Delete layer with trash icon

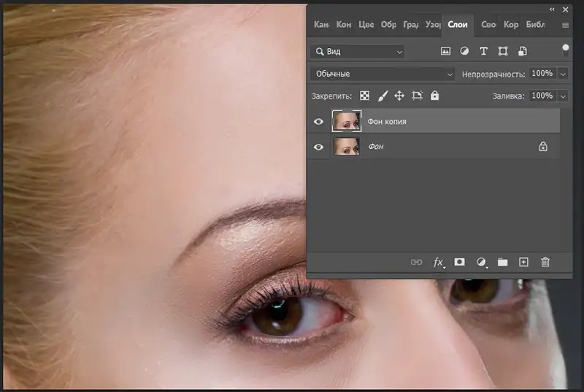545,262
